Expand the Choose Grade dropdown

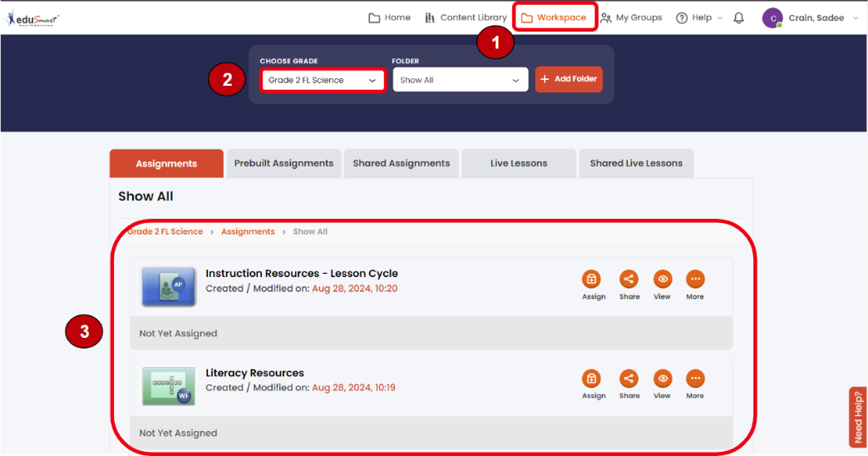coord(323,80)
